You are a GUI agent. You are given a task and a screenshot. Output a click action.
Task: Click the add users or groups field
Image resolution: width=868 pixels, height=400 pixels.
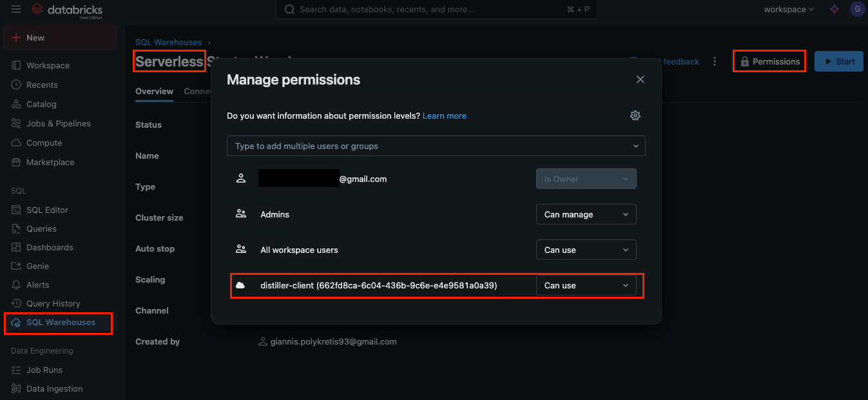(436, 146)
